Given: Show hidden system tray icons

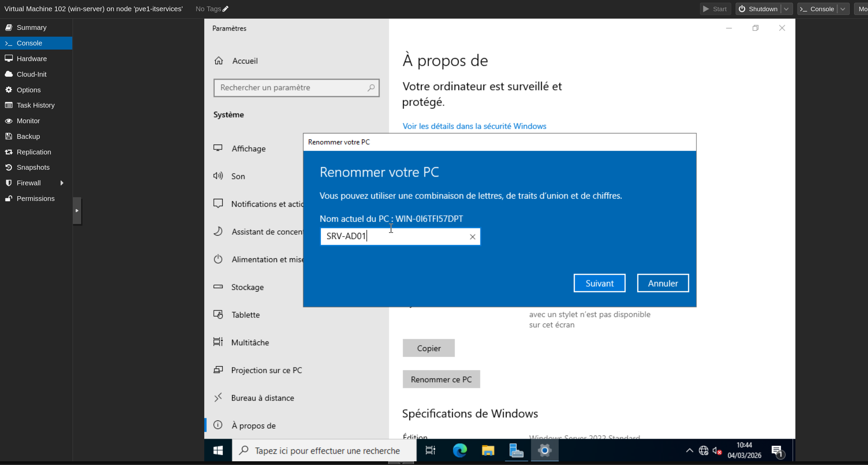Looking at the screenshot, I should pos(689,451).
